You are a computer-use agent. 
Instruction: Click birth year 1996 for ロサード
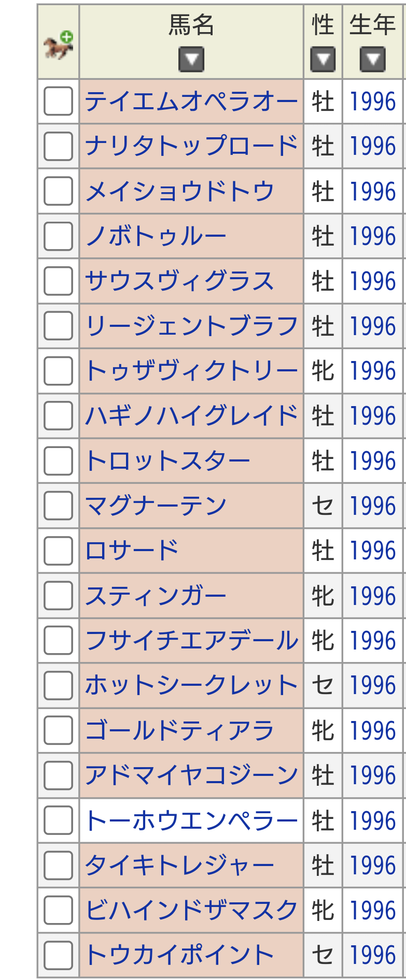pyautogui.click(x=373, y=551)
